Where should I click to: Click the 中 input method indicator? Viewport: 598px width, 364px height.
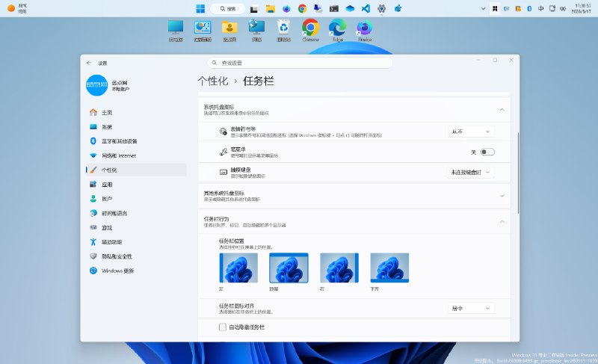(540, 8)
